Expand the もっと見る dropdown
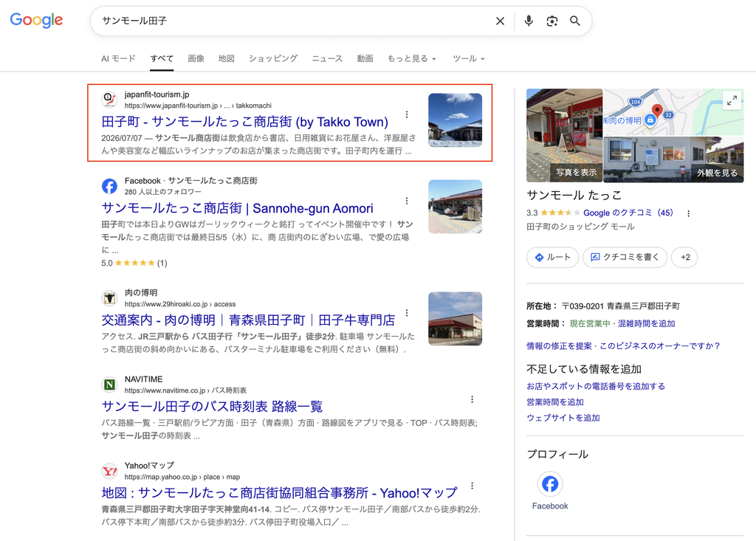 412,58
